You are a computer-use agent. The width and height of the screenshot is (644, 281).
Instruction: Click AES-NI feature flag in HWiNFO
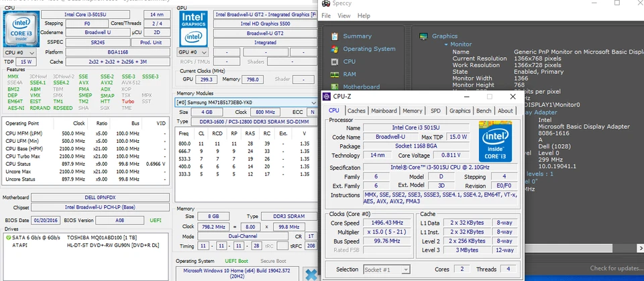point(15,108)
